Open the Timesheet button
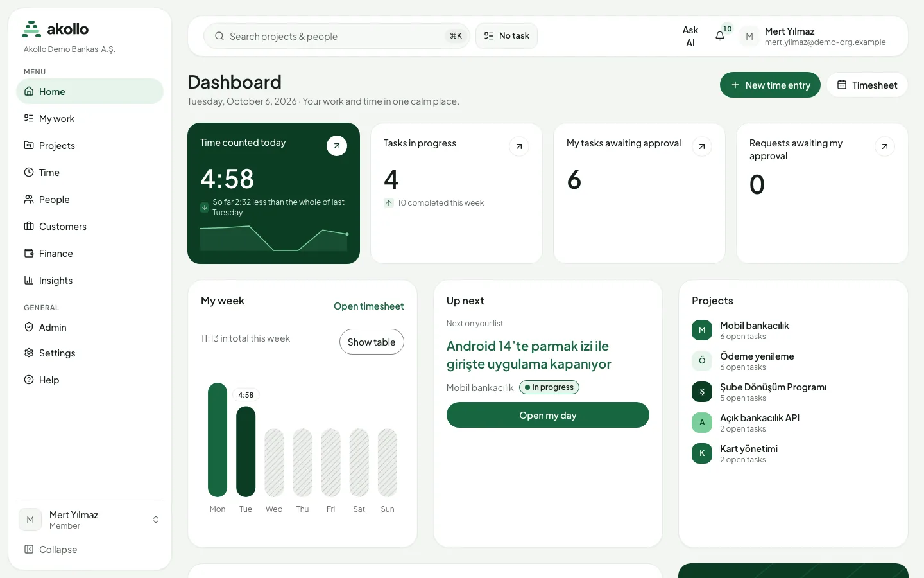The height and width of the screenshot is (578, 924). tap(867, 85)
